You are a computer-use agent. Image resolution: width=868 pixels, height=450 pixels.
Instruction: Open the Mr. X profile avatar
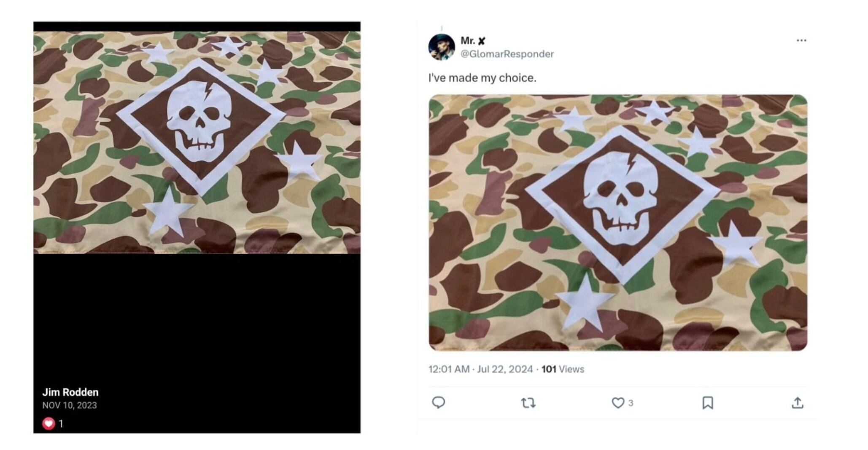442,47
